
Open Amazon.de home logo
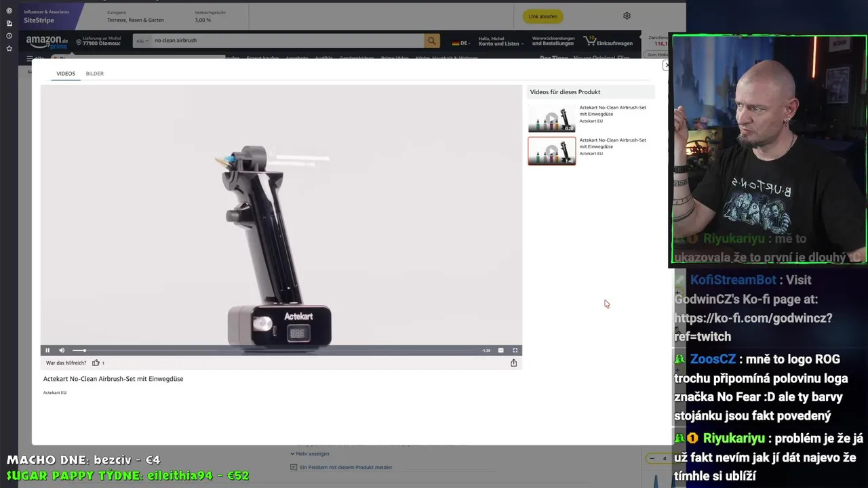coord(47,42)
